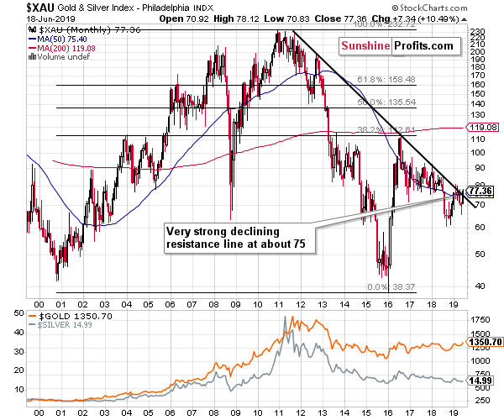
Task: Click the red 119.08 price tag
Action: (481, 128)
